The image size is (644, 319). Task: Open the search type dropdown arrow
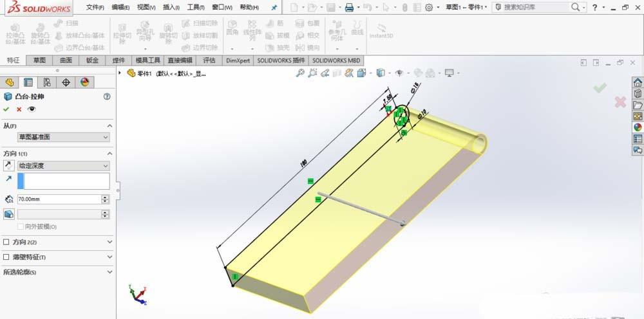tap(583, 7)
